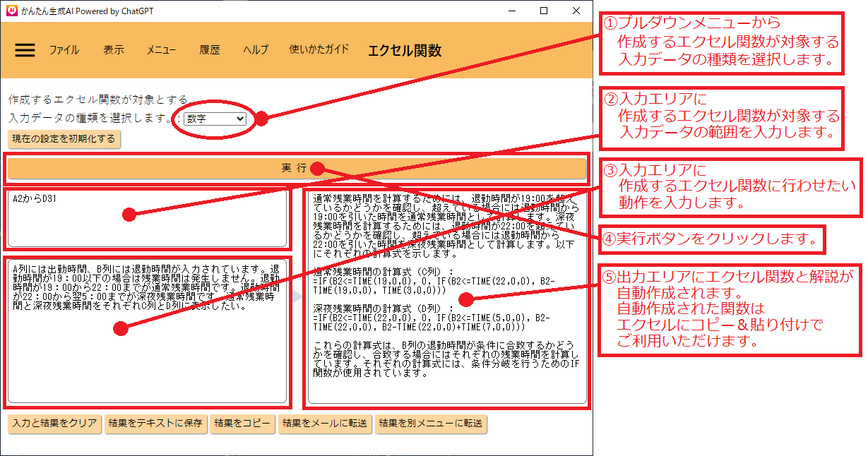Open the 履歴 menu

[x=210, y=50]
